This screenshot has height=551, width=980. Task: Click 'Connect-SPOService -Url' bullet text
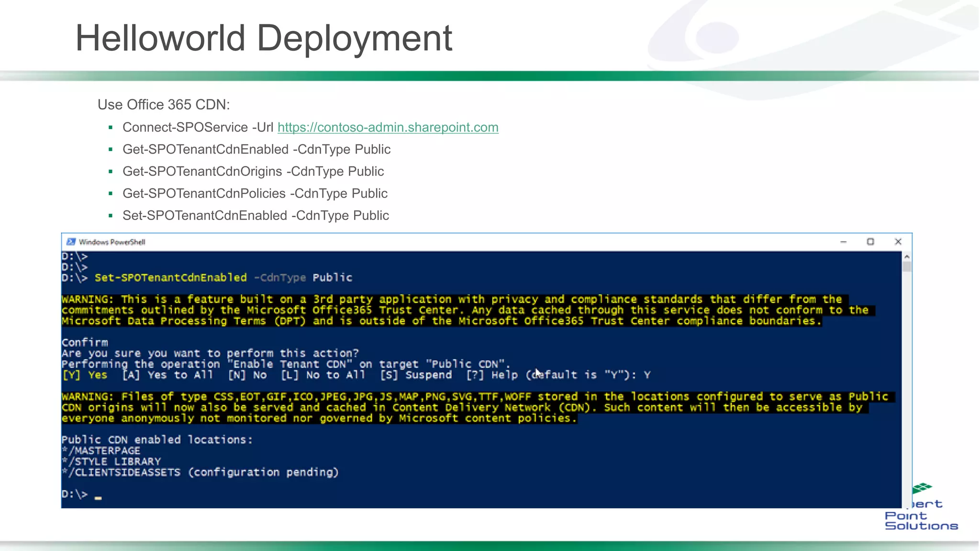198,127
